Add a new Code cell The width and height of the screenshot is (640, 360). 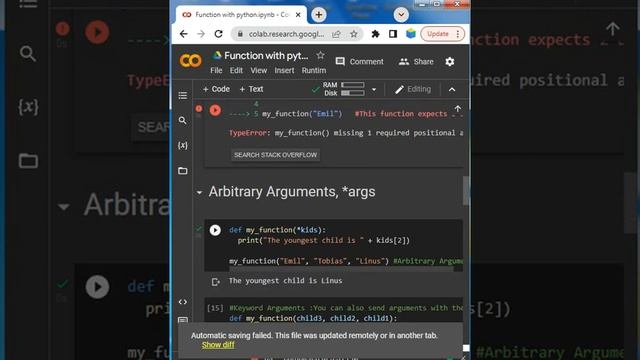216,89
